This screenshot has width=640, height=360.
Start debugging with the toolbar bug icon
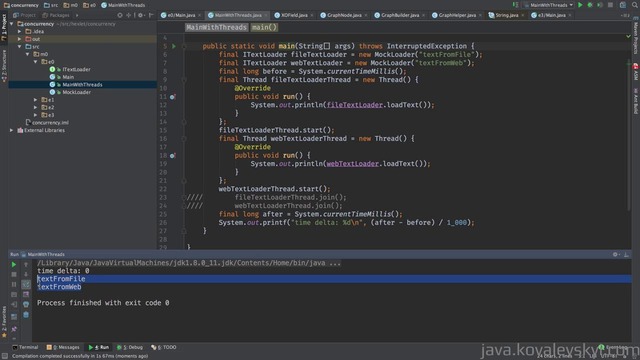(590, 5)
